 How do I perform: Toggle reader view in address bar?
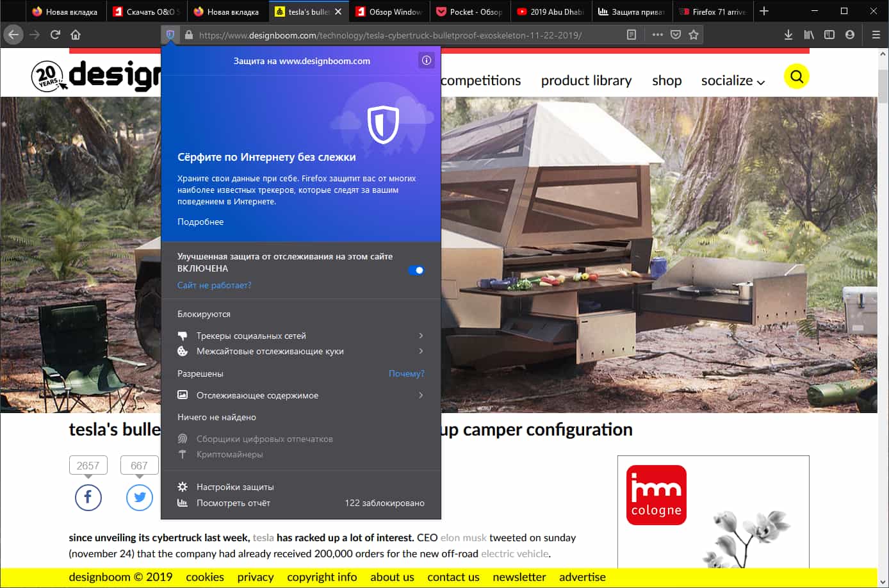point(632,35)
